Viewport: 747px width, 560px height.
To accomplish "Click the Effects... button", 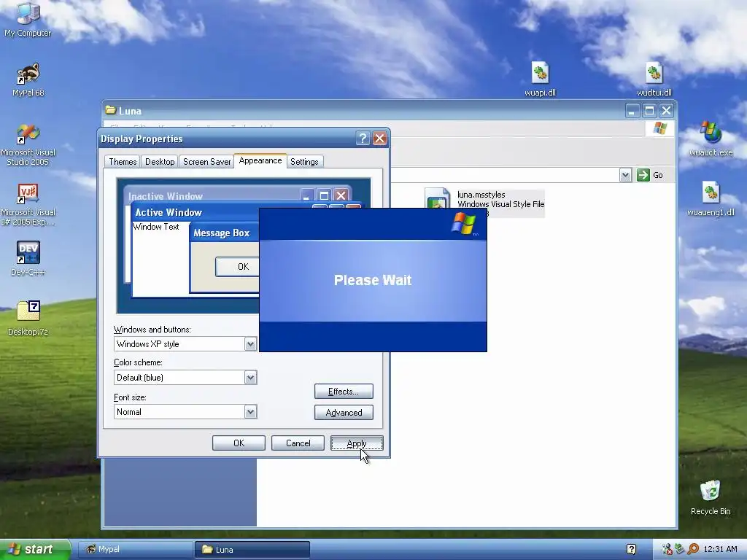I will click(x=344, y=392).
